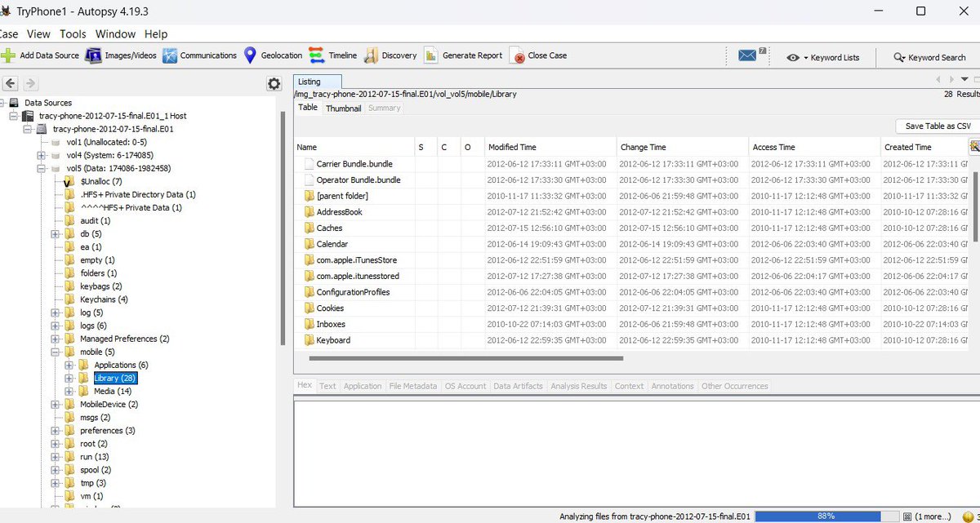Click the AddressBook folder icon in table
The height and width of the screenshot is (523, 980).
309,212
